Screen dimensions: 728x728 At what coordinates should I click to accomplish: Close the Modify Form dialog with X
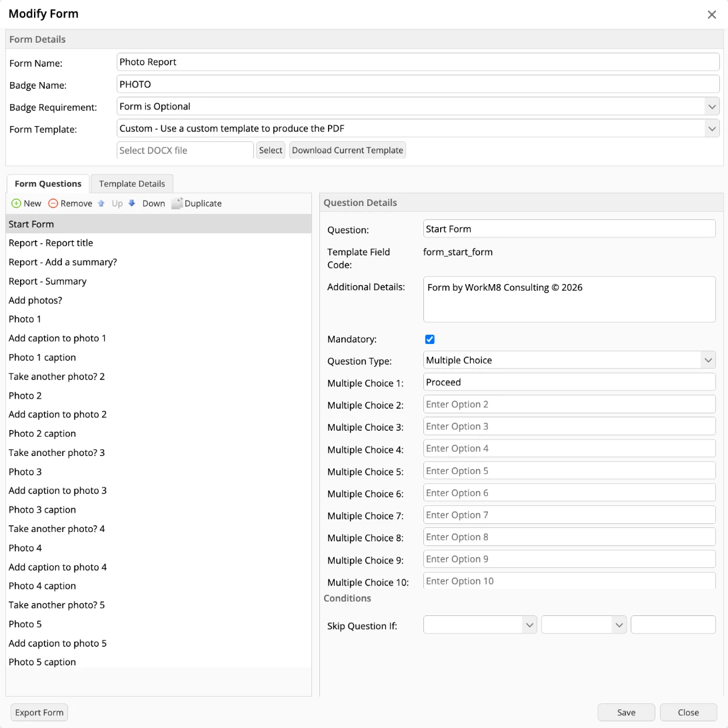[711, 15]
